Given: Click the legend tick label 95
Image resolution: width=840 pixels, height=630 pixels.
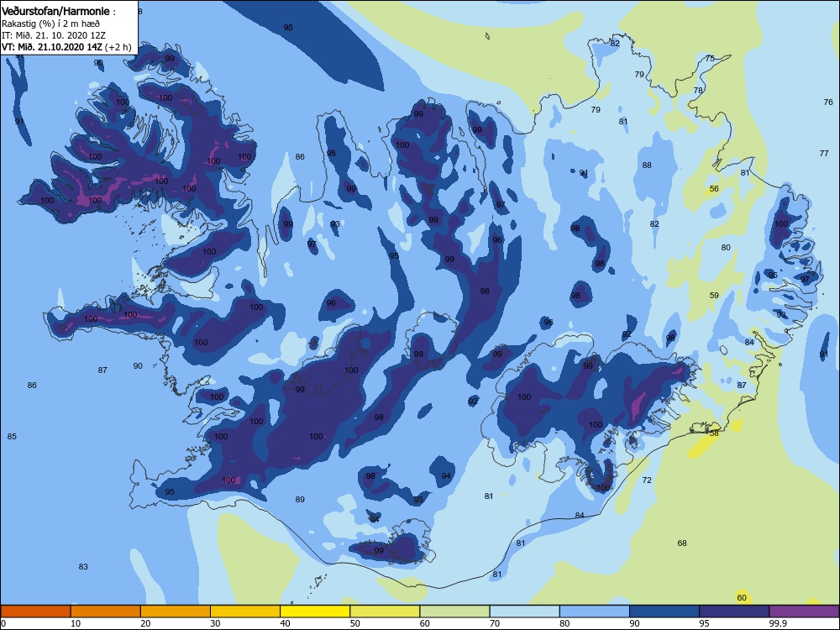Looking at the screenshot, I should point(704,623).
